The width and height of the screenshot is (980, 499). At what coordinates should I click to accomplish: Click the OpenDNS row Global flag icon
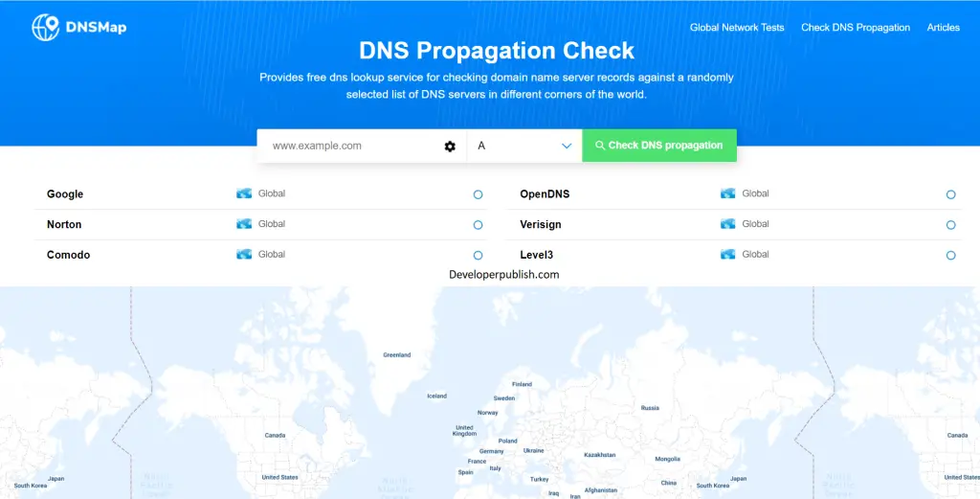point(728,193)
